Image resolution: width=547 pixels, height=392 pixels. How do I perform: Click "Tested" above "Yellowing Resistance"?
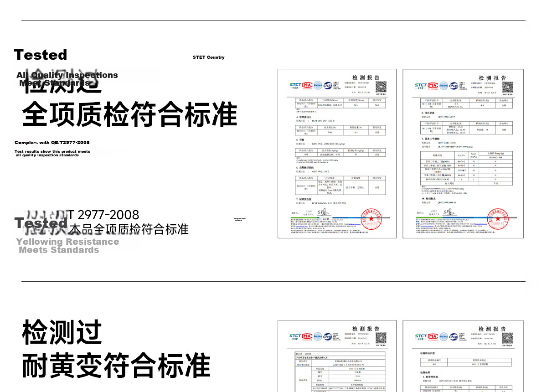[x=41, y=223]
